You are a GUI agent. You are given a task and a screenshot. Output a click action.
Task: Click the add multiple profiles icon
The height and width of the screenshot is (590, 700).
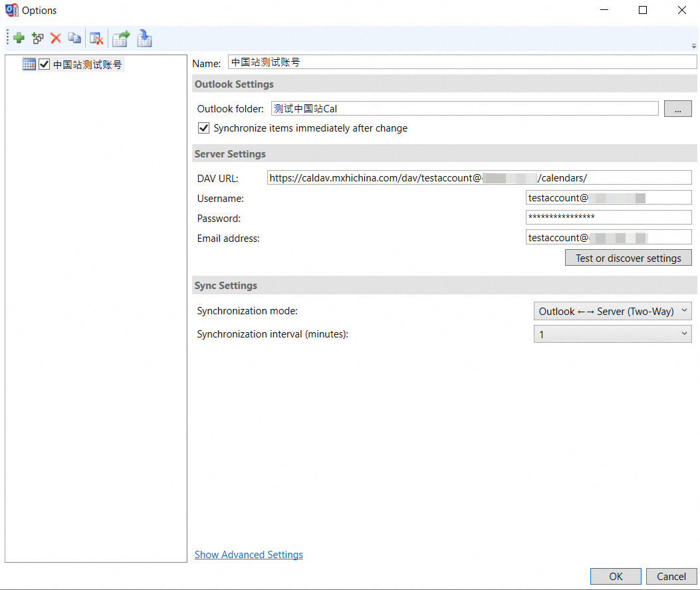(x=37, y=39)
